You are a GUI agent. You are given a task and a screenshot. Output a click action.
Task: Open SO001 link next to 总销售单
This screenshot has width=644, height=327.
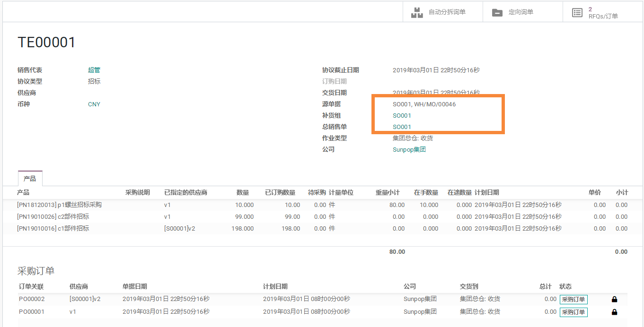(402, 127)
